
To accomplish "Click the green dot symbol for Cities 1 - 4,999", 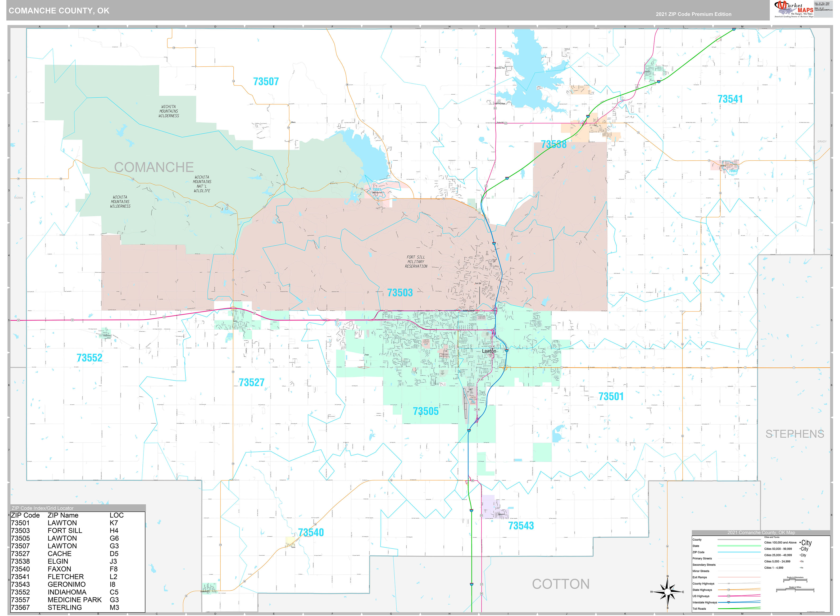I will pos(800,567).
